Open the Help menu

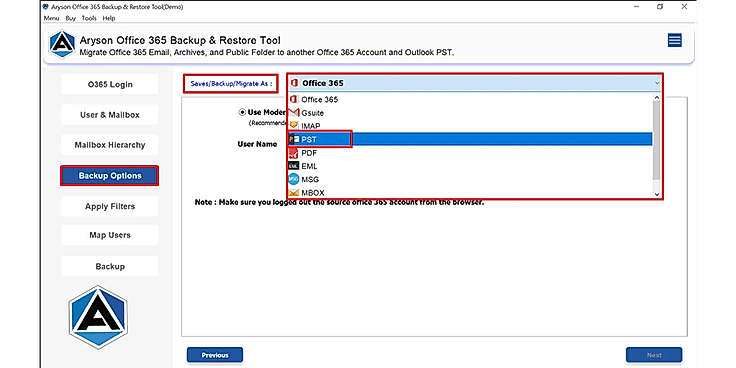[x=108, y=18]
